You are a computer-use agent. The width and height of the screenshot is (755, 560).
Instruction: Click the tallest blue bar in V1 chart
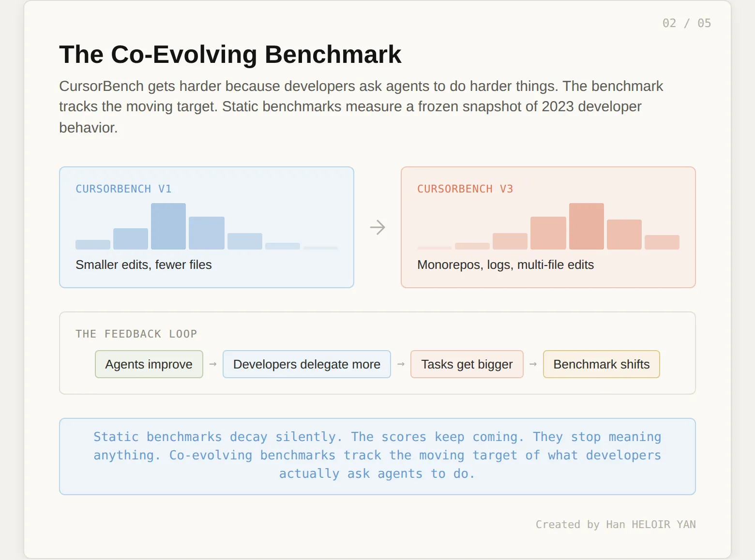point(168,226)
